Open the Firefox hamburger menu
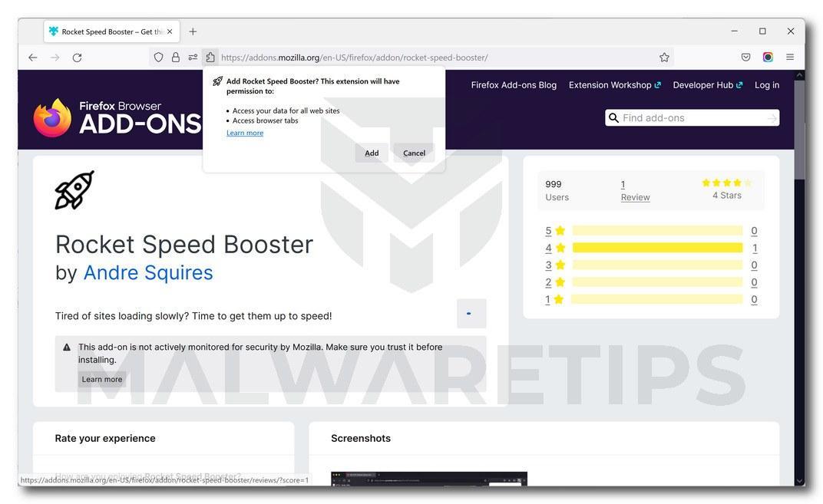Viewport: 823px width, 504px height. [790, 58]
